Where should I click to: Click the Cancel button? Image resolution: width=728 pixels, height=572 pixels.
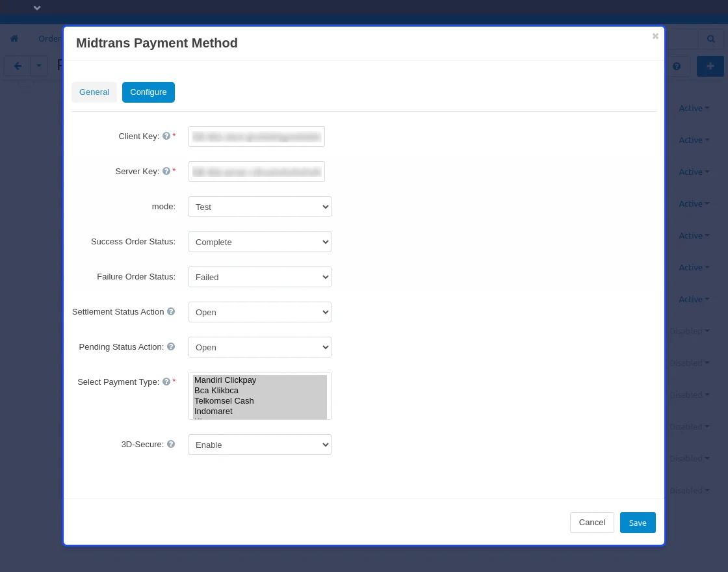click(591, 523)
